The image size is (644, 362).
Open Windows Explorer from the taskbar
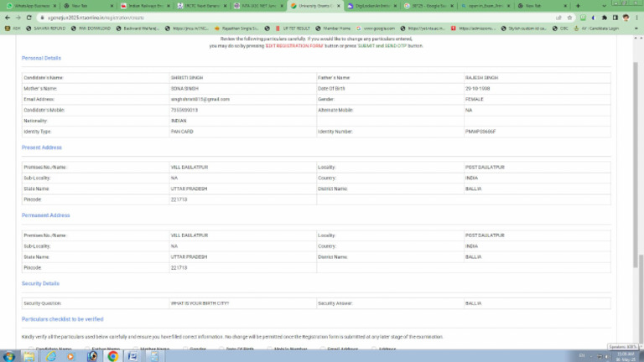pos(29,356)
